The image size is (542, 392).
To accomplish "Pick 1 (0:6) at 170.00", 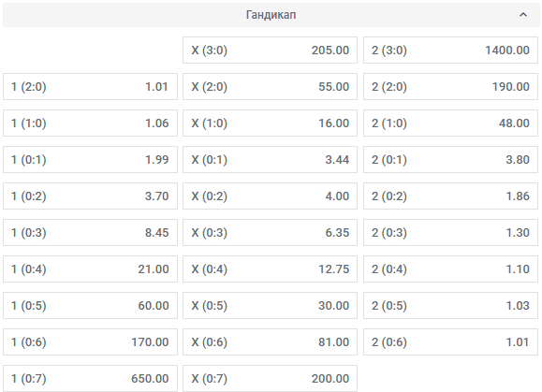I will (x=90, y=342).
